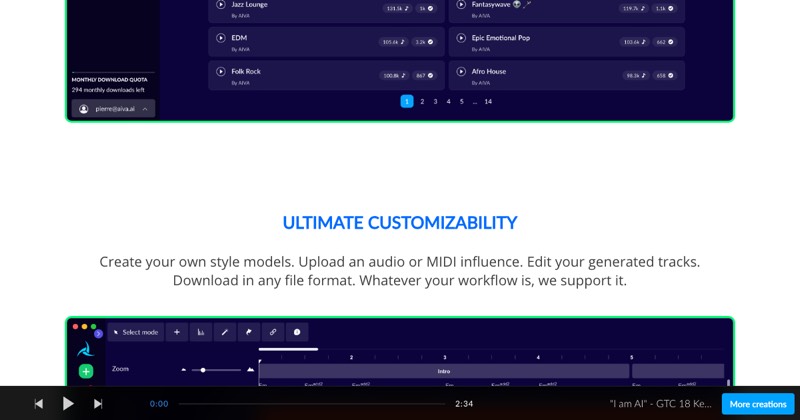Click the 103.6k badge on Epic Emotional Pop
The width and height of the screenshot is (800, 420).
634,42
